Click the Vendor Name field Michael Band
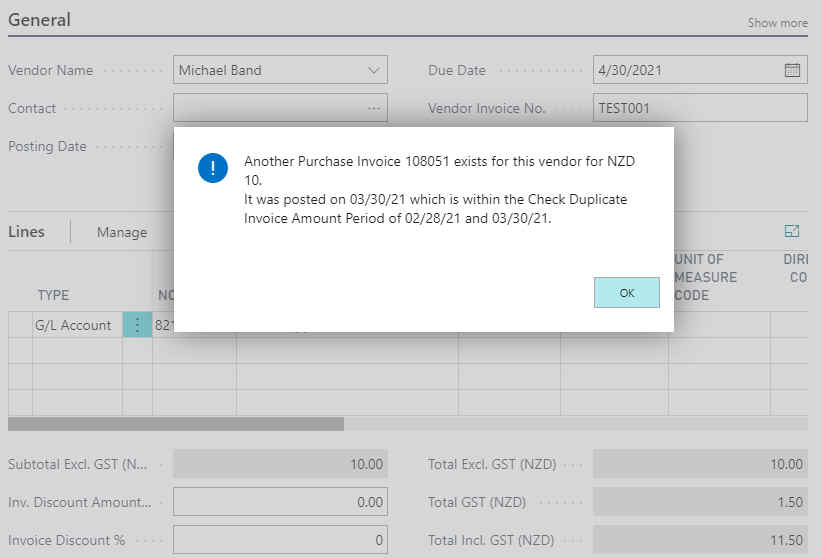This screenshot has height=558, width=822. (280, 70)
